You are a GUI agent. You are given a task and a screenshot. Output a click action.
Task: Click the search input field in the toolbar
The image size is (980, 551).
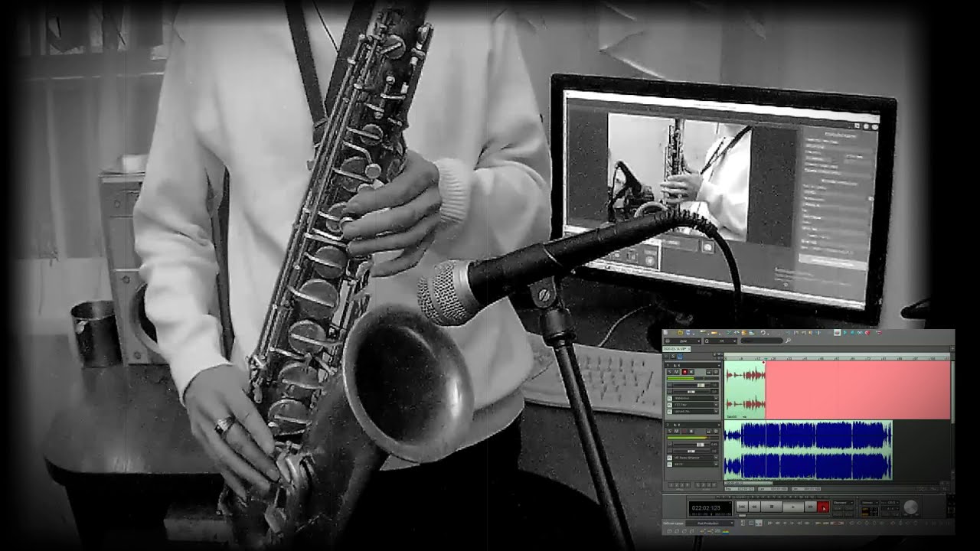762,341
